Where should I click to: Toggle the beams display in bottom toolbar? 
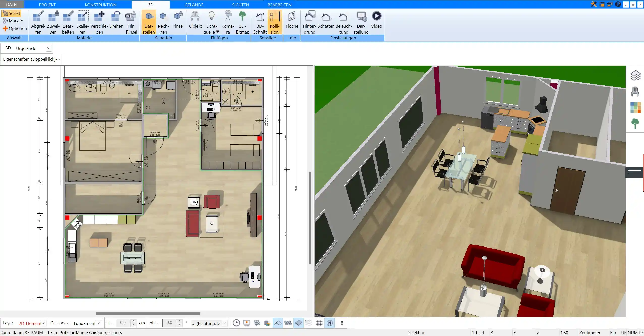coord(288,323)
